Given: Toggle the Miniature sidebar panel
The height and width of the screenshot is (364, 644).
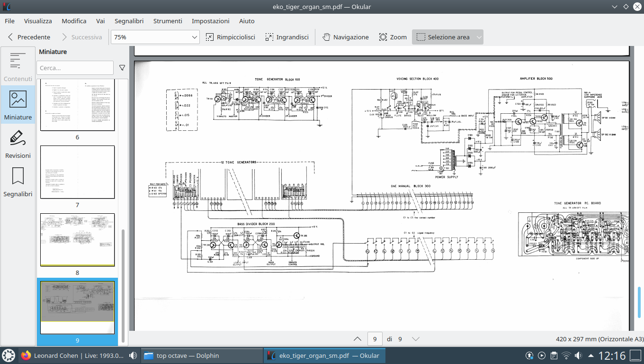Looking at the screenshot, I should click(18, 105).
